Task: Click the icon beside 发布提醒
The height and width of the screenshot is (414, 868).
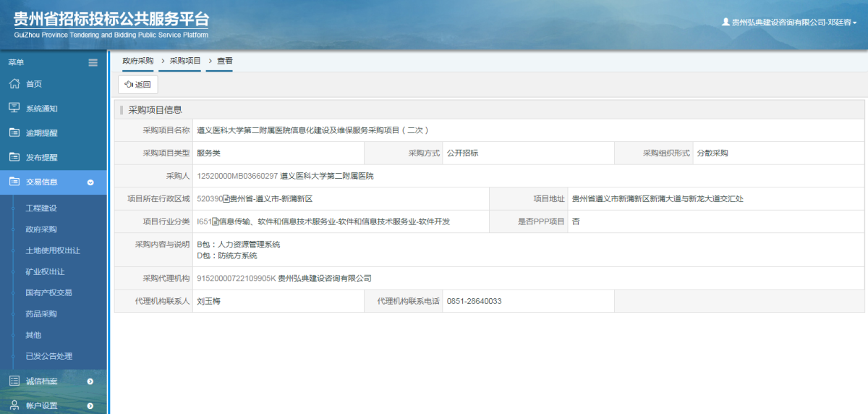Action: [14, 157]
